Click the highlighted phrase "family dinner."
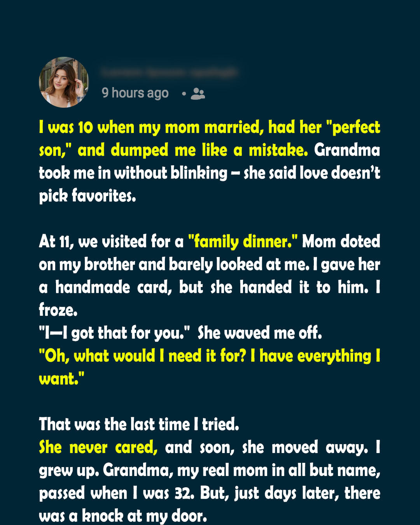The image size is (420, 525). pyautogui.click(x=243, y=241)
